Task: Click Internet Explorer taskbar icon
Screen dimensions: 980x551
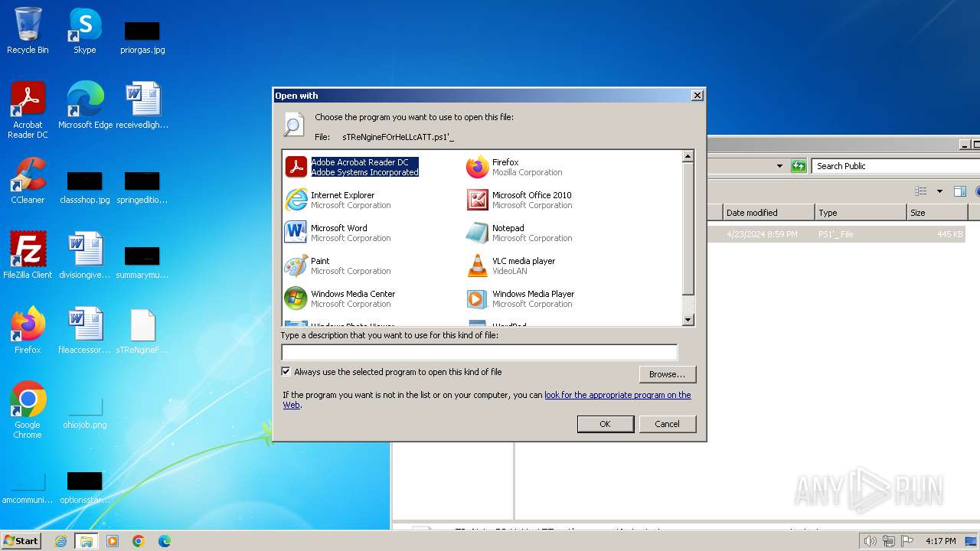Action: [60, 541]
